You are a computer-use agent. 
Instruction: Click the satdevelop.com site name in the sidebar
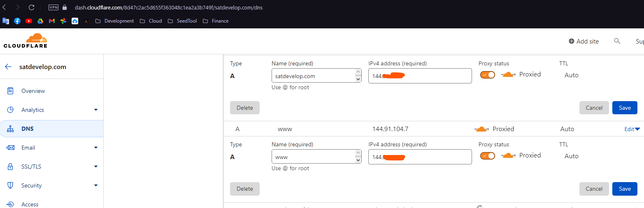click(43, 67)
